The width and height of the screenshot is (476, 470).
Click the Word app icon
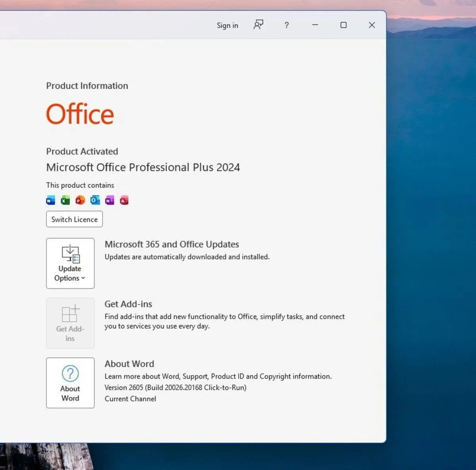click(x=51, y=200)
